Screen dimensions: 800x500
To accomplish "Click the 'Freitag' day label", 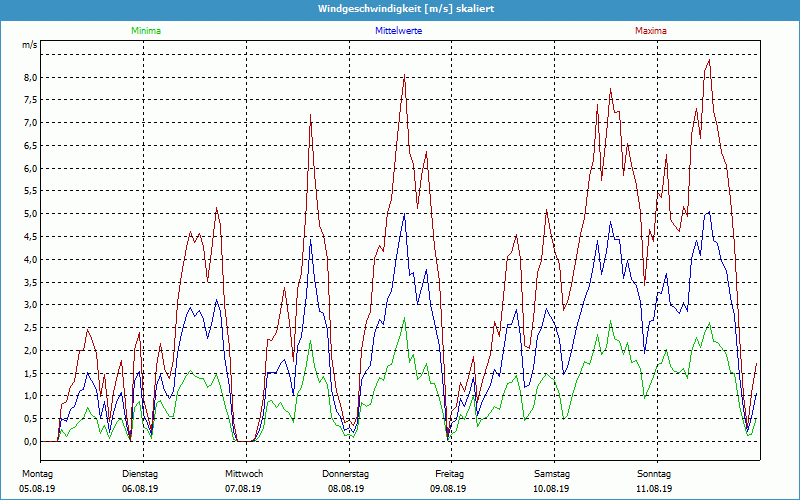I will tap(449, 474).
